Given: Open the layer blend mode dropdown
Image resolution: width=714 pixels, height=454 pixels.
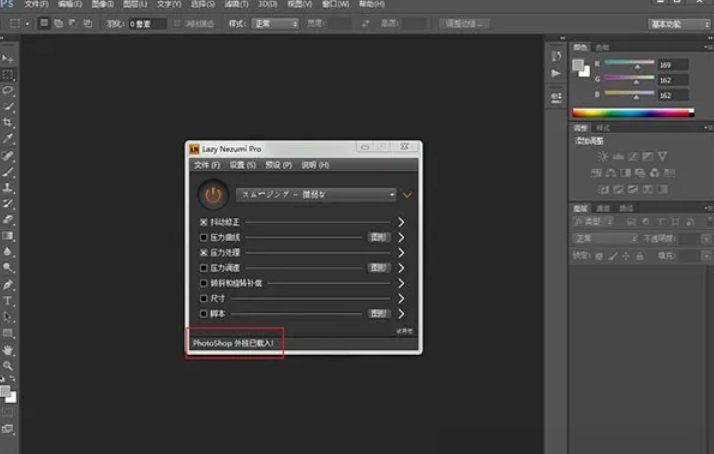Looking at the screenshot, I should [x=605, y=239].
